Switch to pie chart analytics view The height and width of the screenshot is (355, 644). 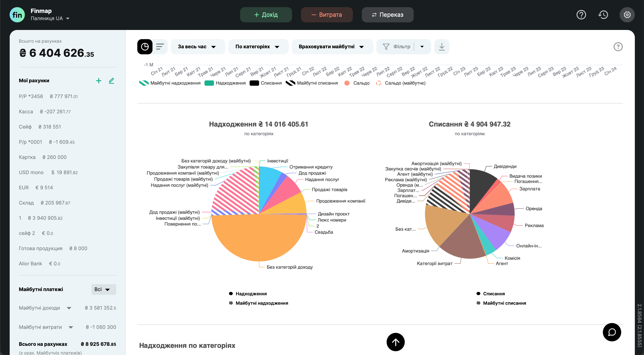pos(145,47)
